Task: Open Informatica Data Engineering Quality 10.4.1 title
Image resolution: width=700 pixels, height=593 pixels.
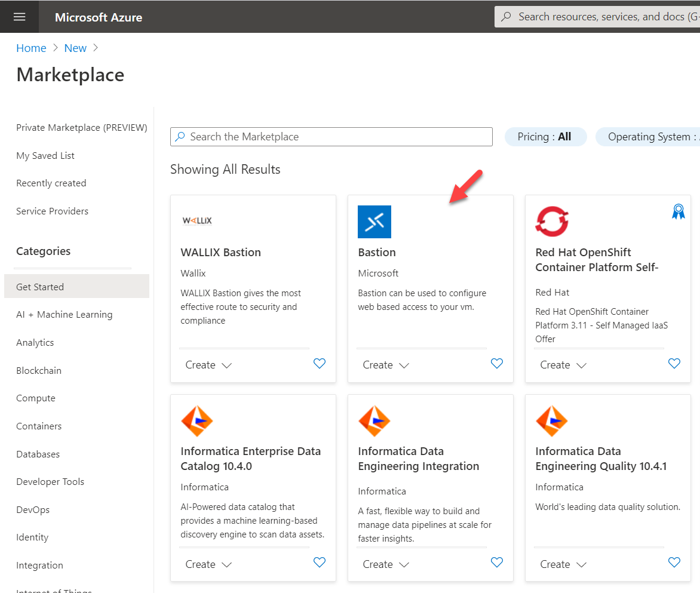Action: coord(601,459)
